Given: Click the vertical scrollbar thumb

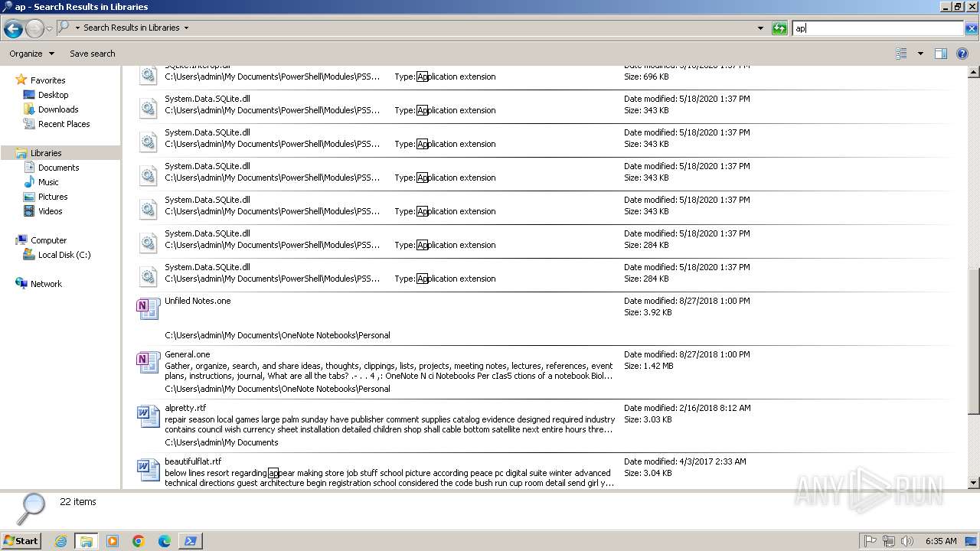Looking at the screenshot, I should [x=974, y=341].
